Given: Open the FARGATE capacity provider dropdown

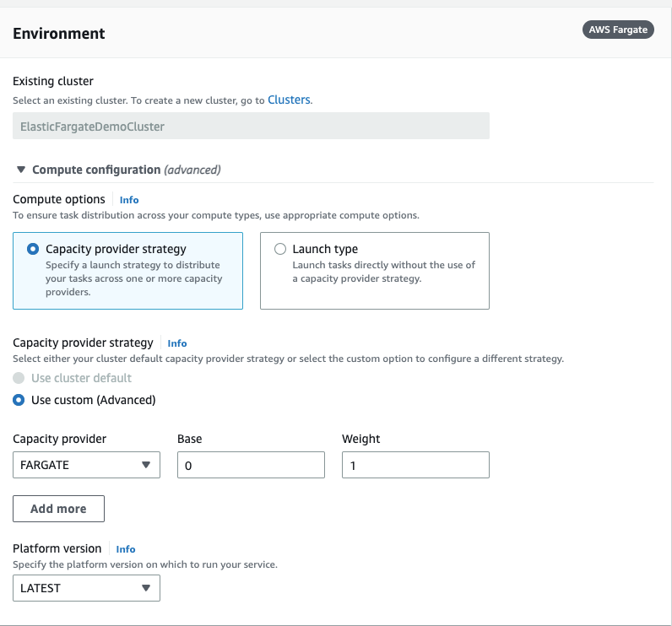Looking at the screenshot, I should tap(86, 465).
